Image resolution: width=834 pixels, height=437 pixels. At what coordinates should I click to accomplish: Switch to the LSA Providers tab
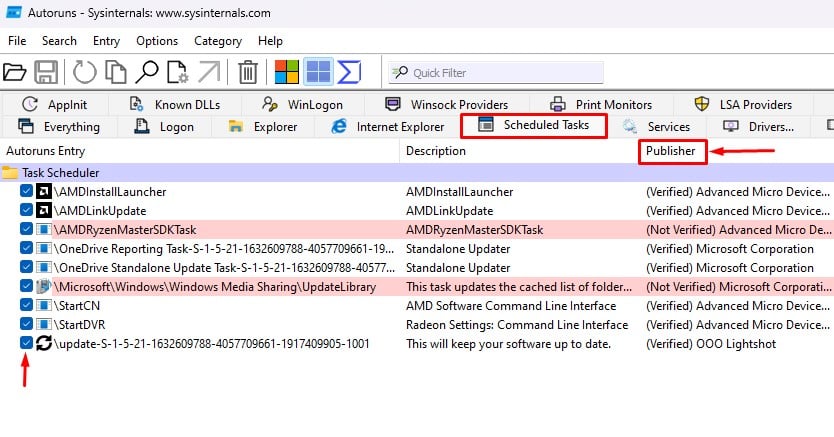(743, 104)
